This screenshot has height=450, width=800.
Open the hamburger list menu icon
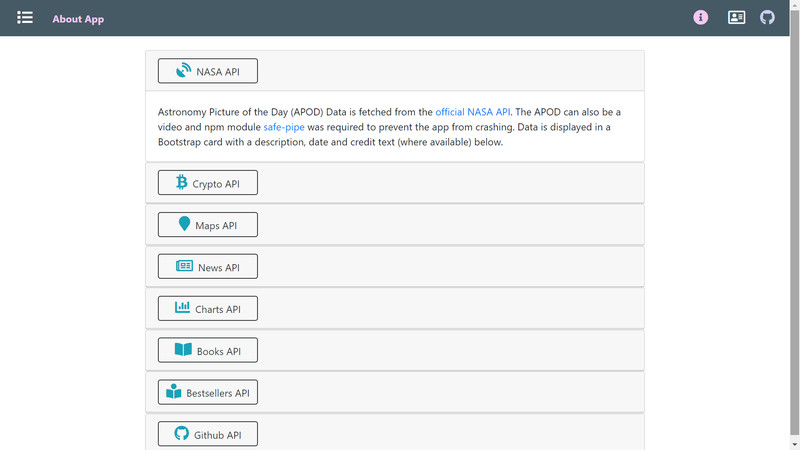[24, 18]
